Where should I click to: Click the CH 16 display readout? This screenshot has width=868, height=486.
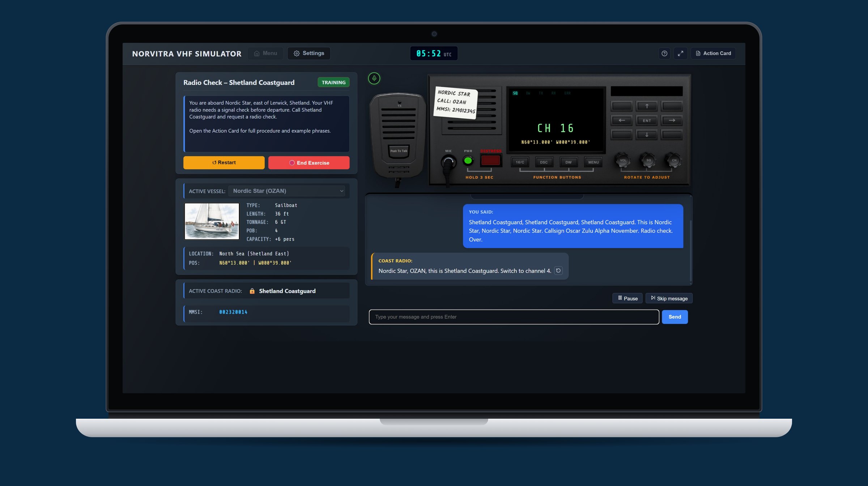click(556, 128)
